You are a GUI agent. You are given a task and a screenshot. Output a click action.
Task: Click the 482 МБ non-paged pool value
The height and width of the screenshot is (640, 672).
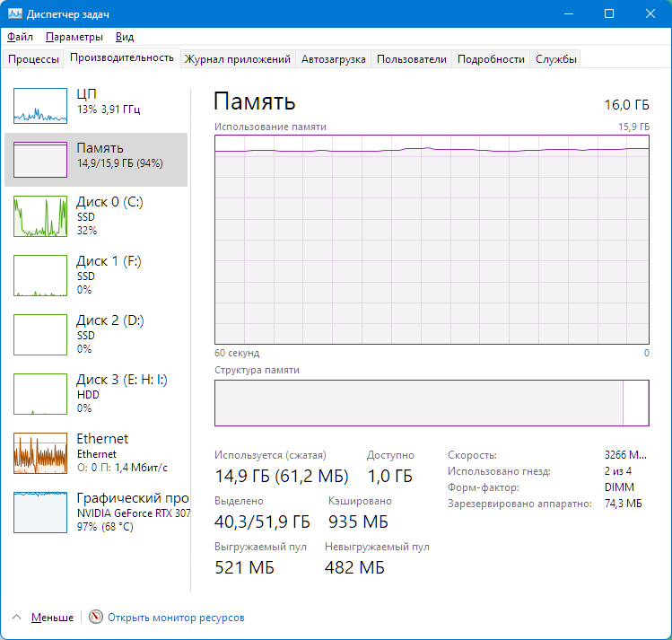pyautogui.click(x=354, y=567)
